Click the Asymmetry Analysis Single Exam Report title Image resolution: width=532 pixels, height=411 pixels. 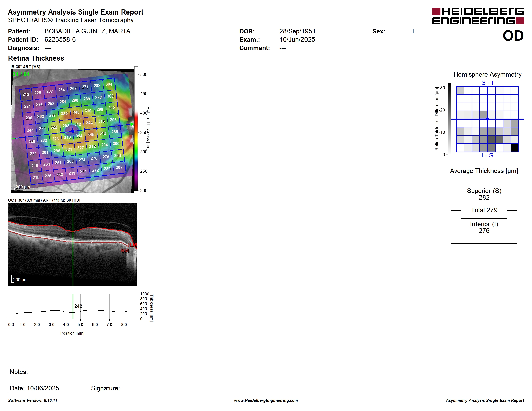tap(76, 12)
